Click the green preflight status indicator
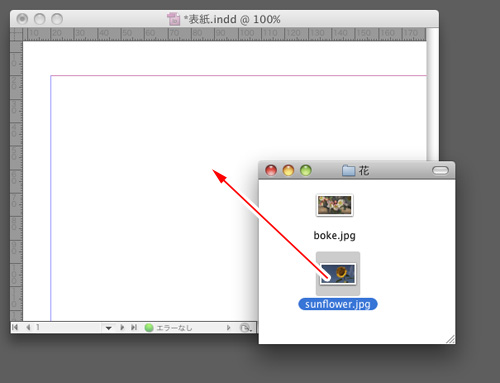The width and height of the screenshot is (500, 383). [149, 328]
